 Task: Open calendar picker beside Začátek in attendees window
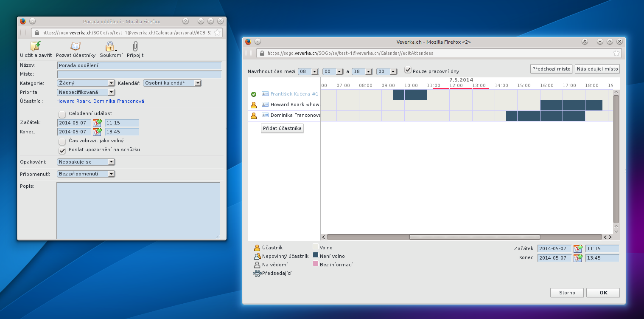(578, 248)
